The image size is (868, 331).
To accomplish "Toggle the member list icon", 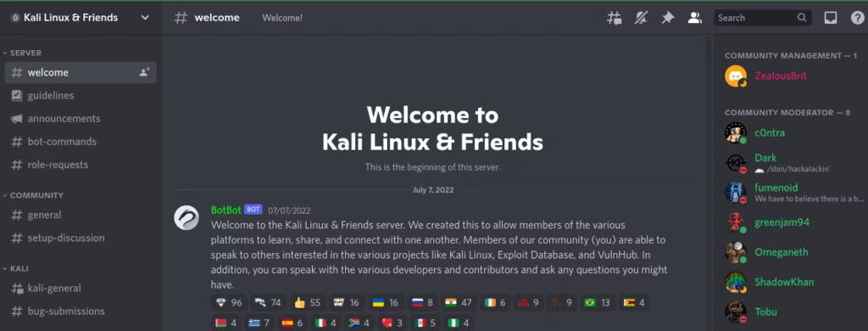I will point(695,18).
